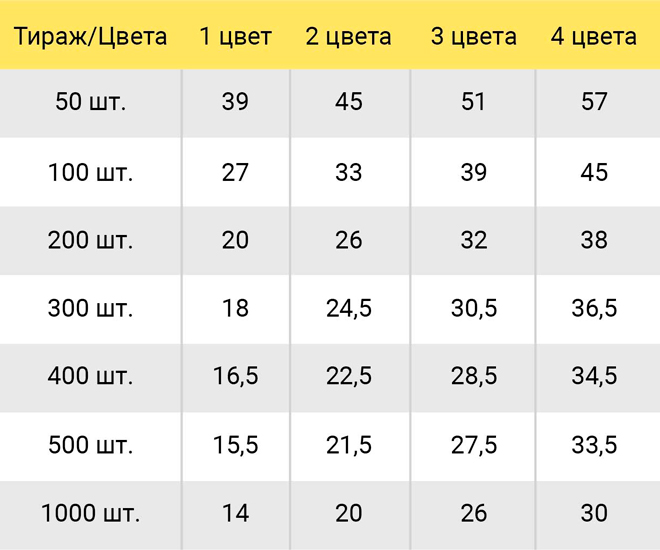
Task: Select price 27 in 100 шт. row
Action: [x=235, y=173]
